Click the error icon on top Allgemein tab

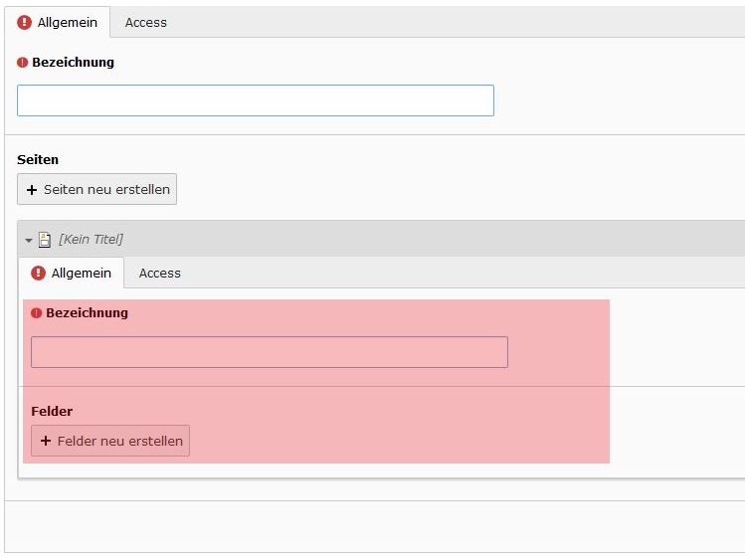click(25, 22)
